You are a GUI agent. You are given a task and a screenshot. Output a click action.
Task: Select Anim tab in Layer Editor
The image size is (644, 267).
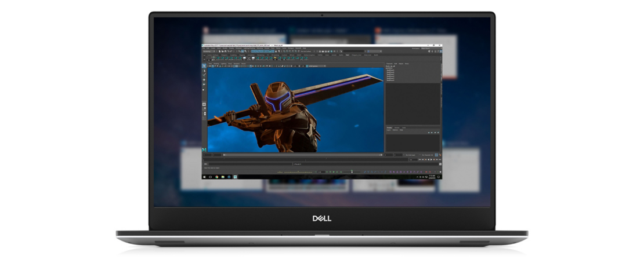[x=404, y=127]
